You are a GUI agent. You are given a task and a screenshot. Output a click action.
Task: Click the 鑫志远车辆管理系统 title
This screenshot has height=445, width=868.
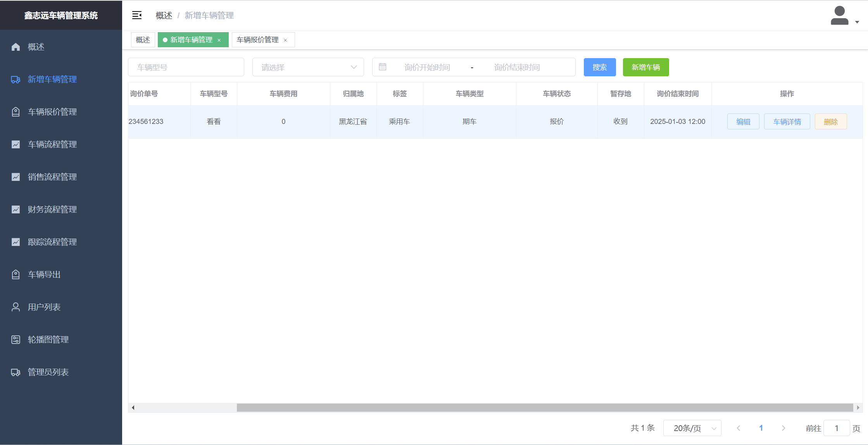coord(61,15)
